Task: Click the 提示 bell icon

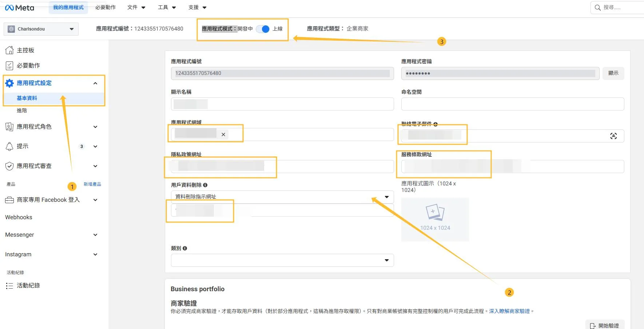Action: (9, 146)
